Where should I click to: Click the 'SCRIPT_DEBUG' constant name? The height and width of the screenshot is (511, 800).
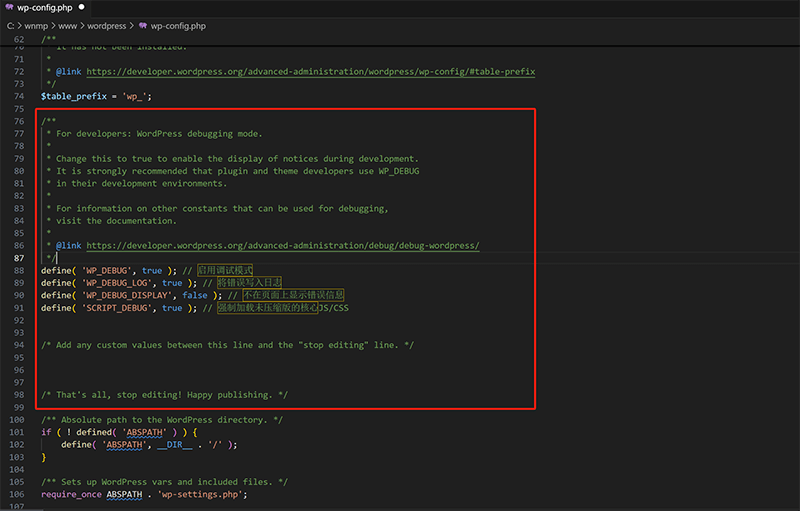click(119, 308)
